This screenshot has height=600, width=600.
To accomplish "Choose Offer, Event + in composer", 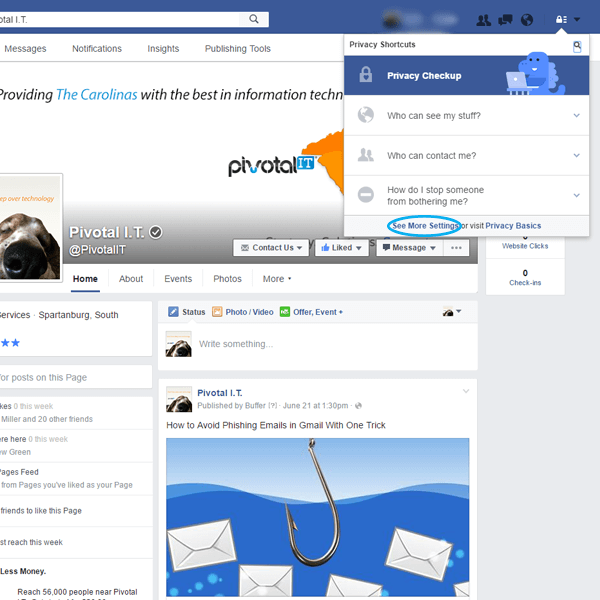I will (x=311, y=312).
